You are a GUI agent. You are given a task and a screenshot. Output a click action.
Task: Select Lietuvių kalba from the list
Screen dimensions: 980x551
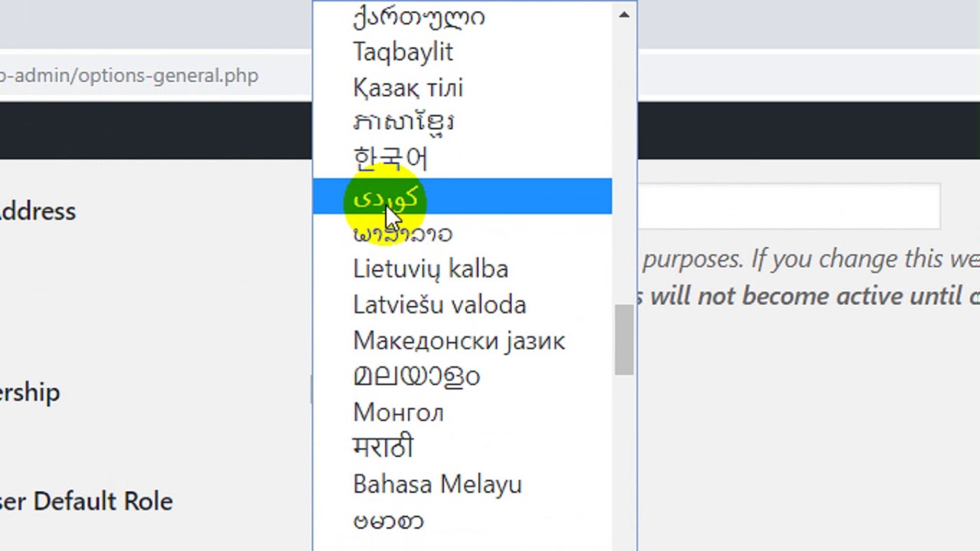click(x=430, y=269)
